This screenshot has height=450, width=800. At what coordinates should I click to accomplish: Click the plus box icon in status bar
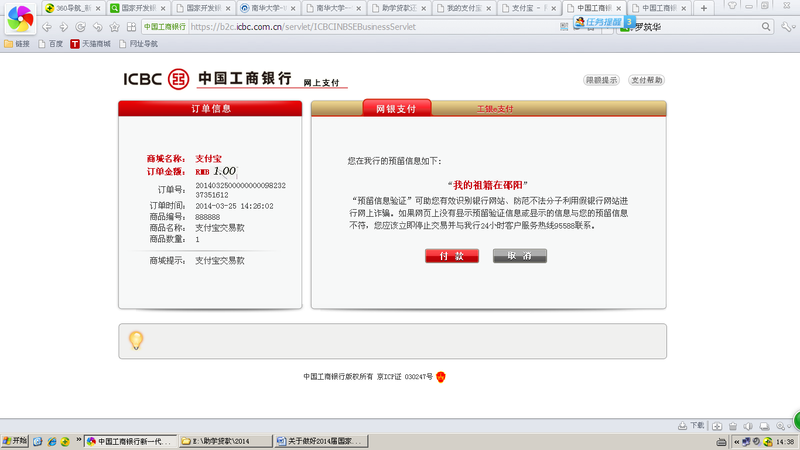(x=717, y=426)
